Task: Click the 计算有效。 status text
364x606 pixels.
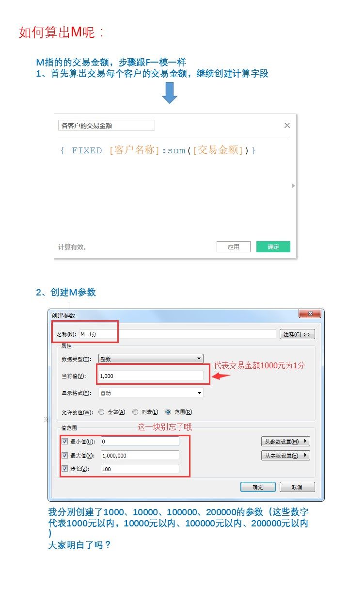Action: coord(73,247)
